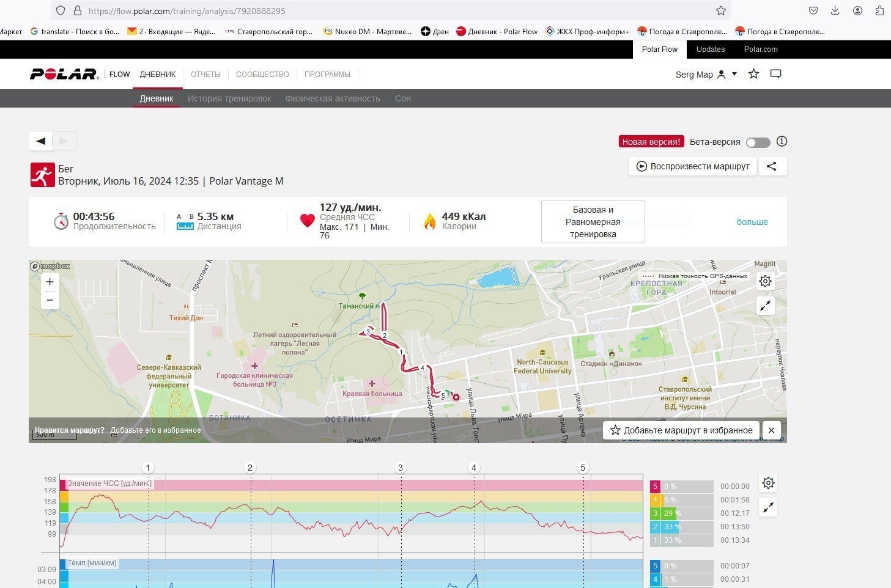Click the Новая версия! badge
891x588 pixels.
click(651, 142)
